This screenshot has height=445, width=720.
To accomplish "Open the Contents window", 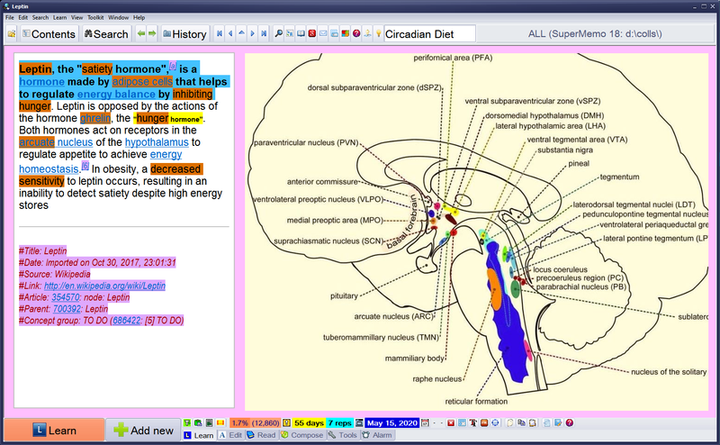I will [x=47, y=34].
